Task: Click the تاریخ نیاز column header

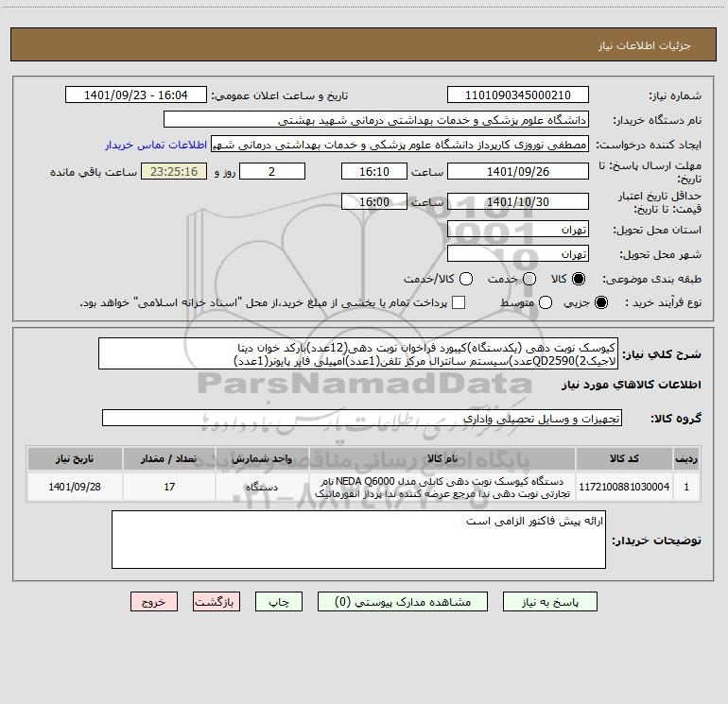Action: 75,458
